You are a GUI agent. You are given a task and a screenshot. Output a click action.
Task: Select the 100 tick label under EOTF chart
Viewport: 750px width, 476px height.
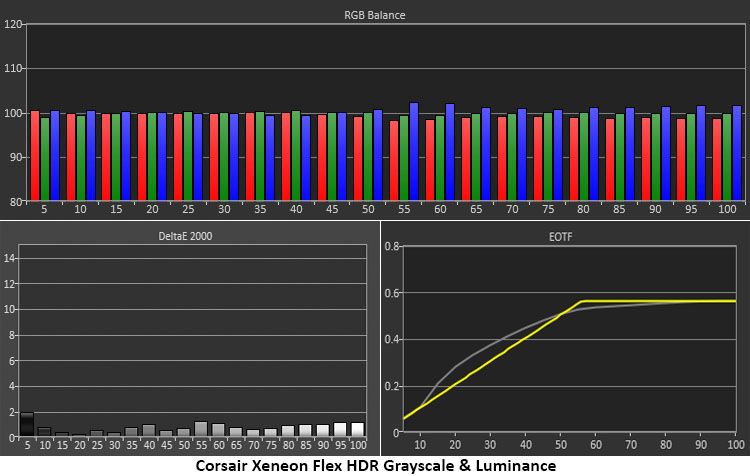tap(736, 444)
